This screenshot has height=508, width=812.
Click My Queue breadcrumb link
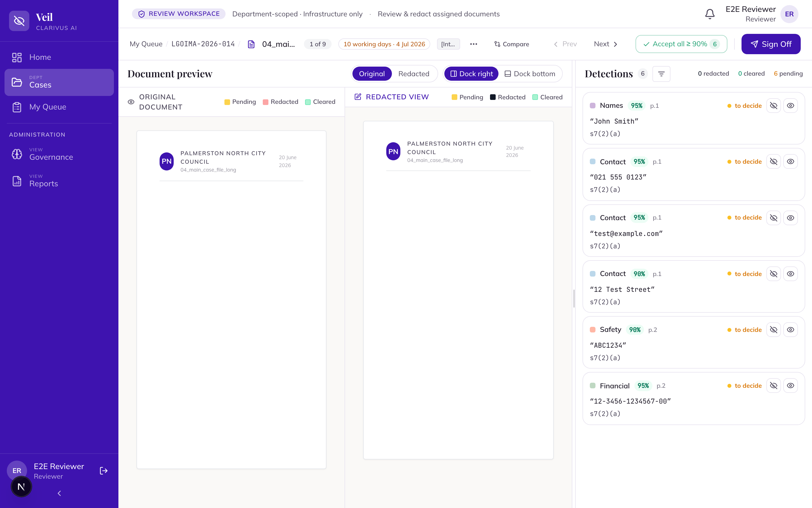(x=146, y=44)
